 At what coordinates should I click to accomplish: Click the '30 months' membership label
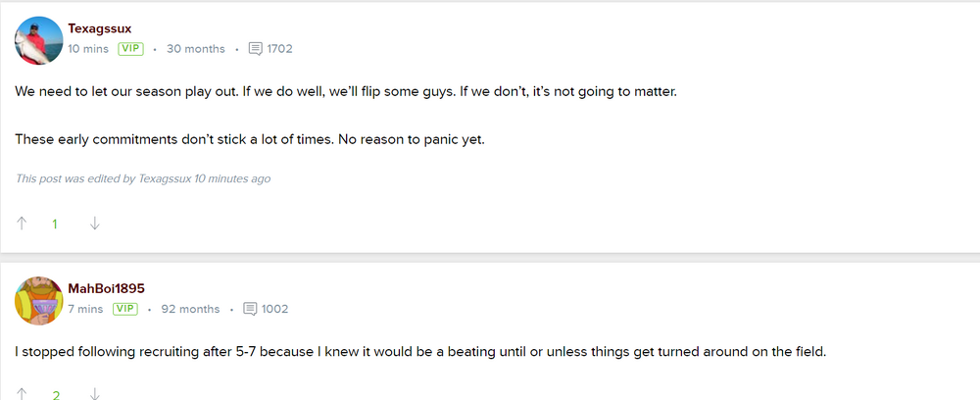[195, 48]
